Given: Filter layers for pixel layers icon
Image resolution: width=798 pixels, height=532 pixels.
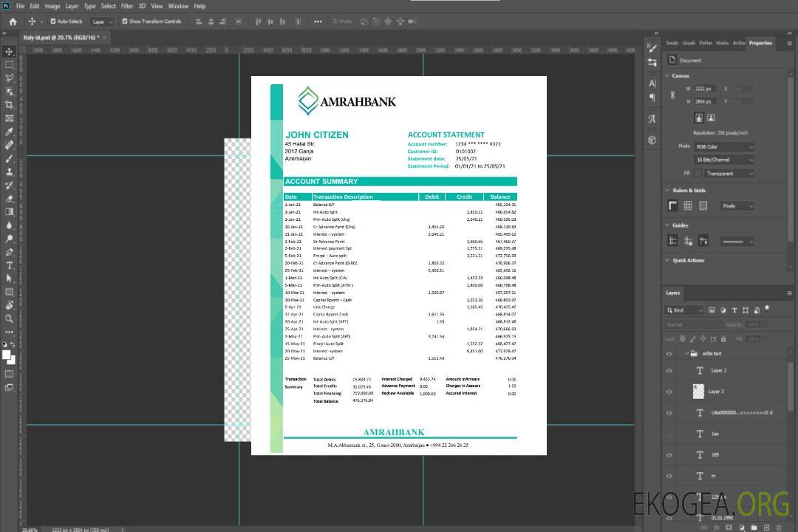Looking at the screenshot, I should [712, 310].
